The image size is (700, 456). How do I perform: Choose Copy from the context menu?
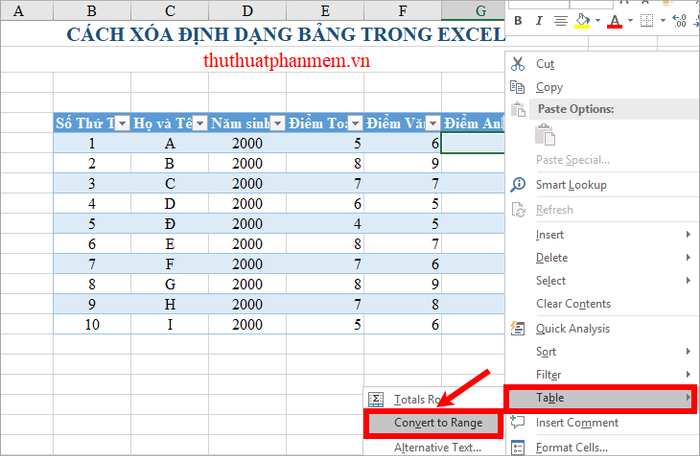(x=549, y=87)
